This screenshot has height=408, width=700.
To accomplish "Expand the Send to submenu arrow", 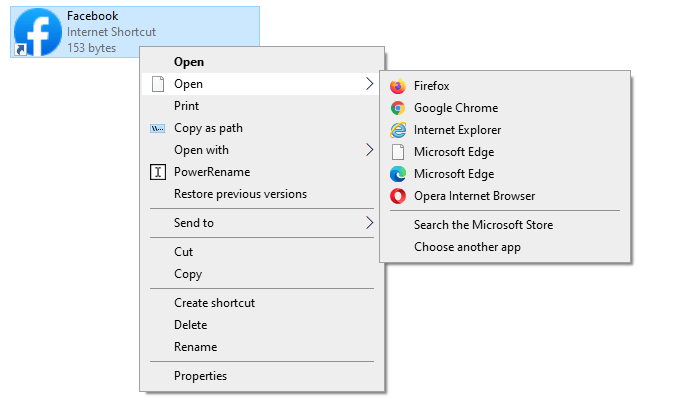I will pos(369,222).
